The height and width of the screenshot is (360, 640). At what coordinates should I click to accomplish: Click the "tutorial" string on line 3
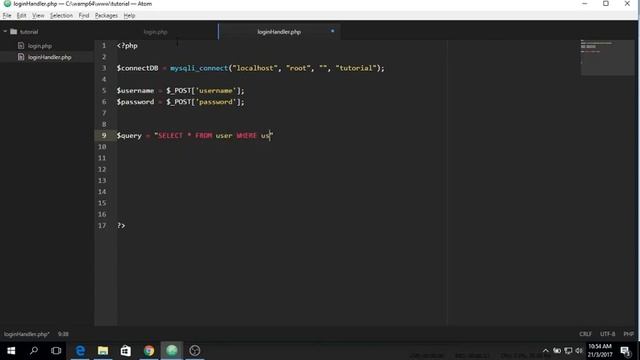[356, 68]
